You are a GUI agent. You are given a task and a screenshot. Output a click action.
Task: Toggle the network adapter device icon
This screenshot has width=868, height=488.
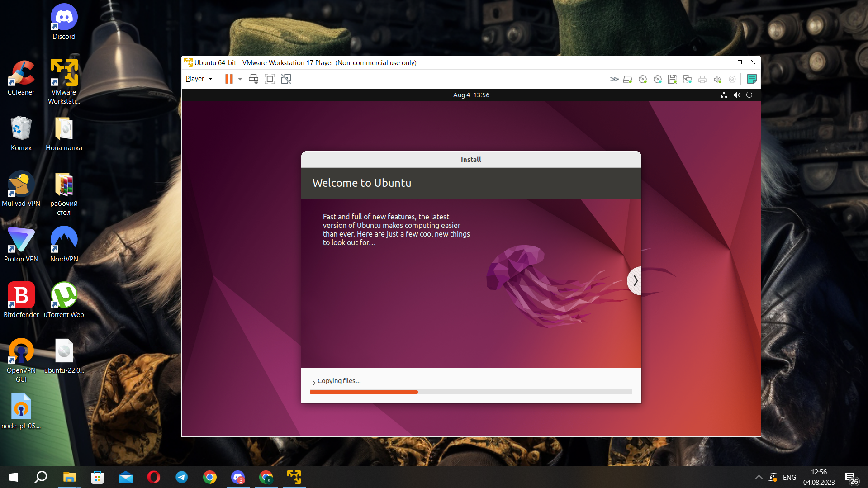pos(688,80)
